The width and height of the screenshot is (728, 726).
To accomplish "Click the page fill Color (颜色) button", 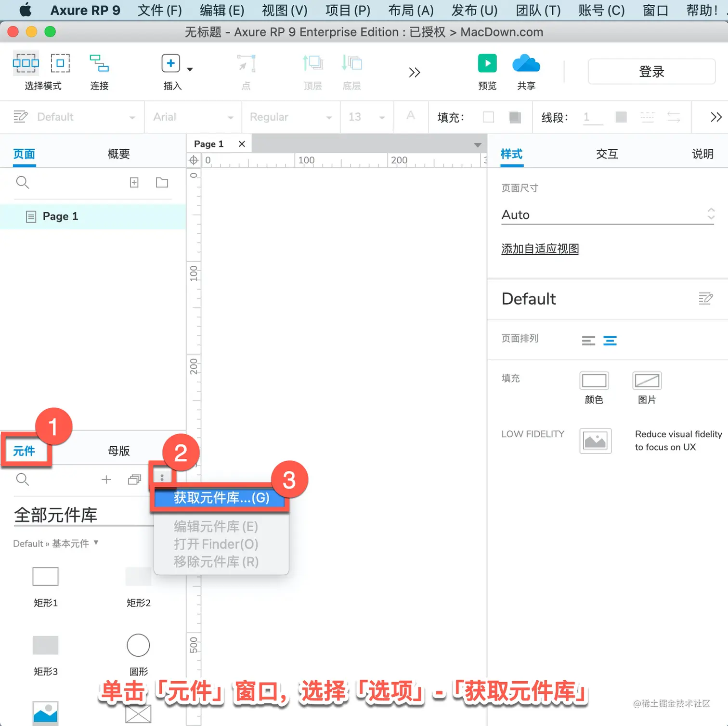I will point(594,381).
